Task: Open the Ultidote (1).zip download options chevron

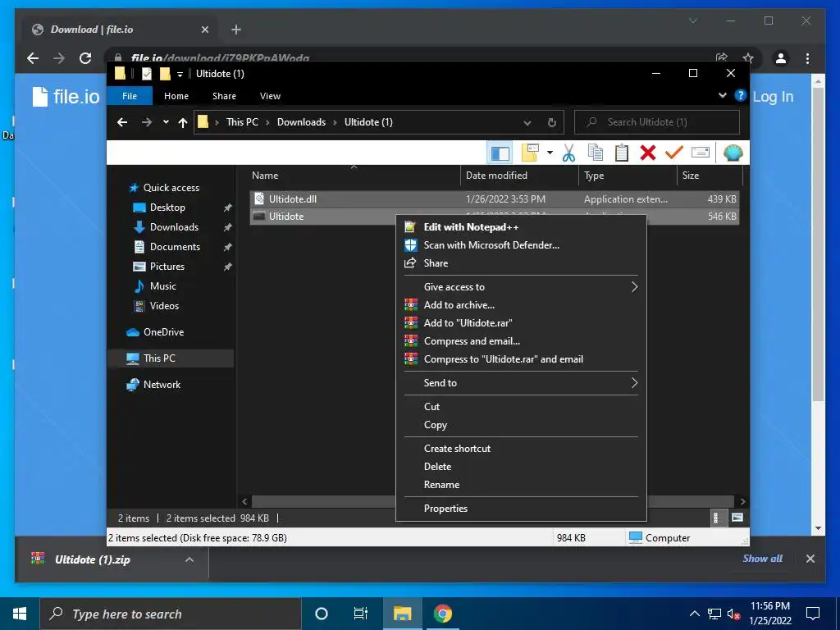Action: (189, 559)
